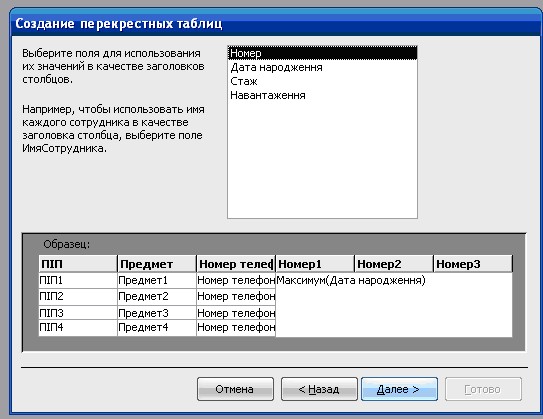Click the ПІП1 sample cell
This screenshot has width=543, height=419.
78,280
